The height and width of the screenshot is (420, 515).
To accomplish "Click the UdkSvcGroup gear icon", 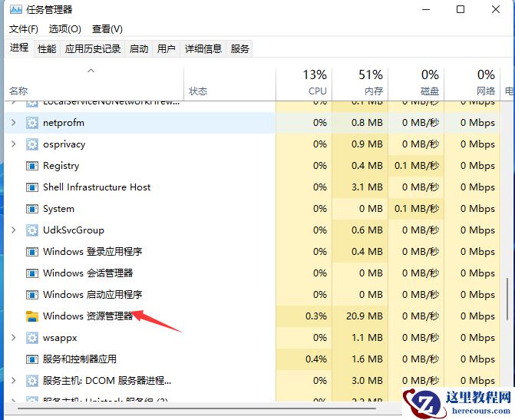I will click(x=32, y=230).
